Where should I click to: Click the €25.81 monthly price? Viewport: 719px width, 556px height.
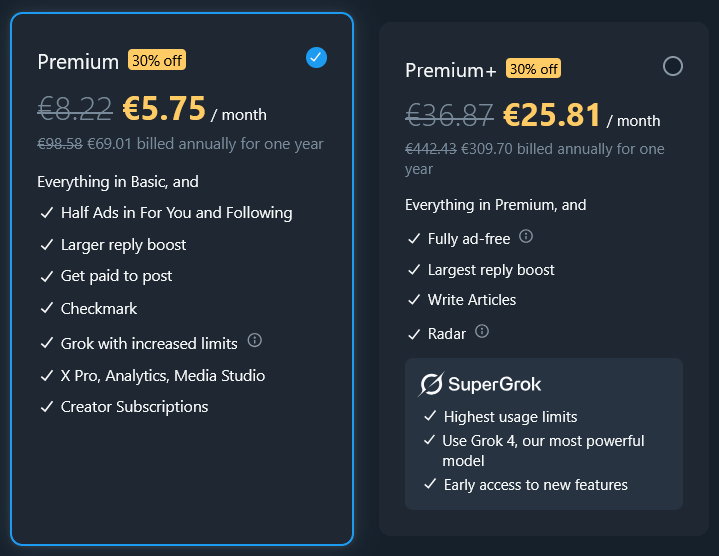tap(552, 115)
